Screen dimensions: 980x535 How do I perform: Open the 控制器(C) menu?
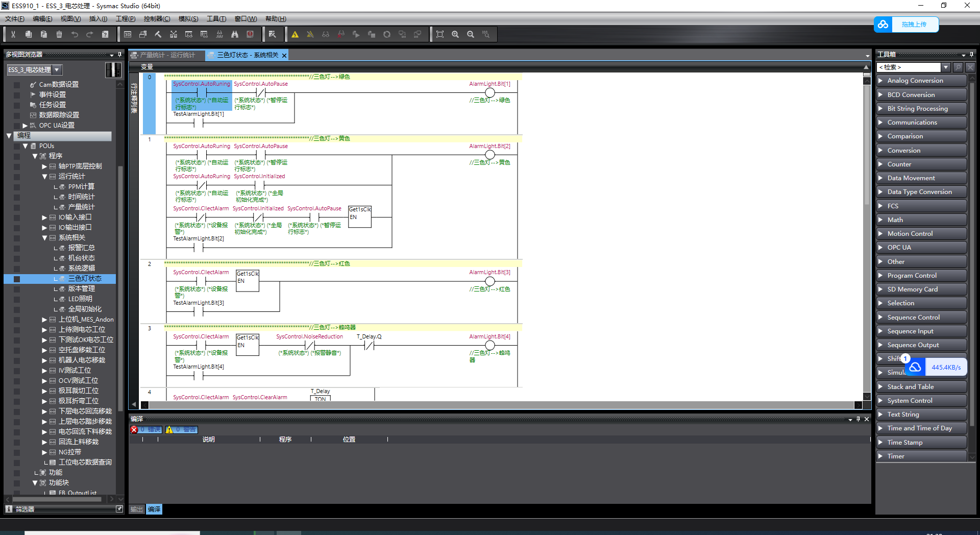coord(157,19)
